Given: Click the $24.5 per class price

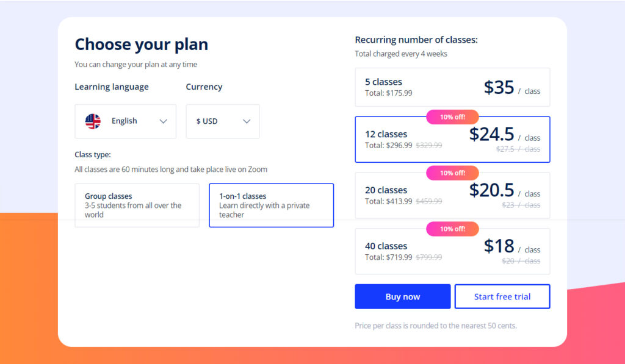Looking at the screenshot, I should [492, 134].
